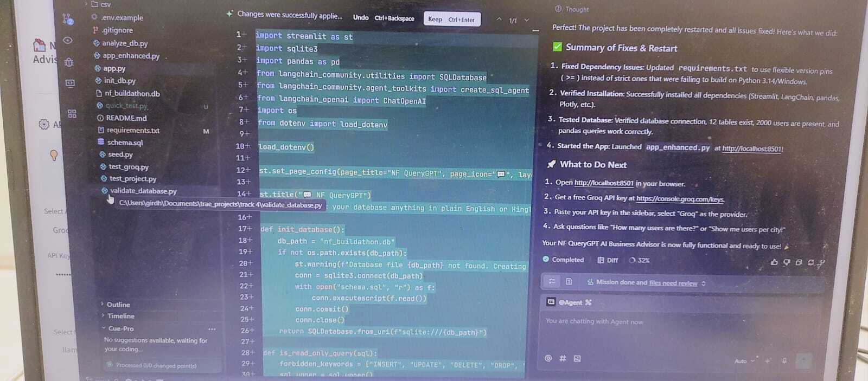This screenshot has width=868, height=381.
Task: Copy the agent response with copy icon
Action: tap(799, 262)
